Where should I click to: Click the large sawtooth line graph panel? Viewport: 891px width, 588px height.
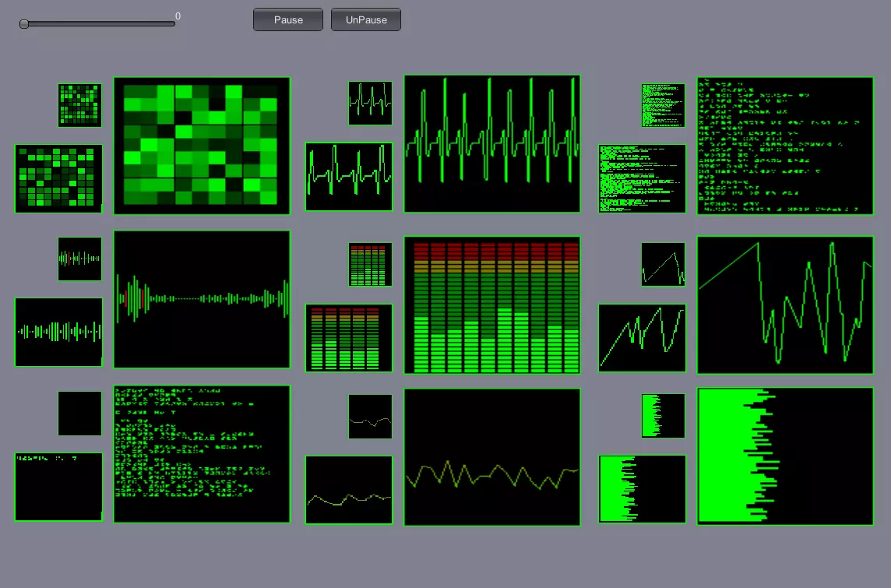click(x=785, y=305)
